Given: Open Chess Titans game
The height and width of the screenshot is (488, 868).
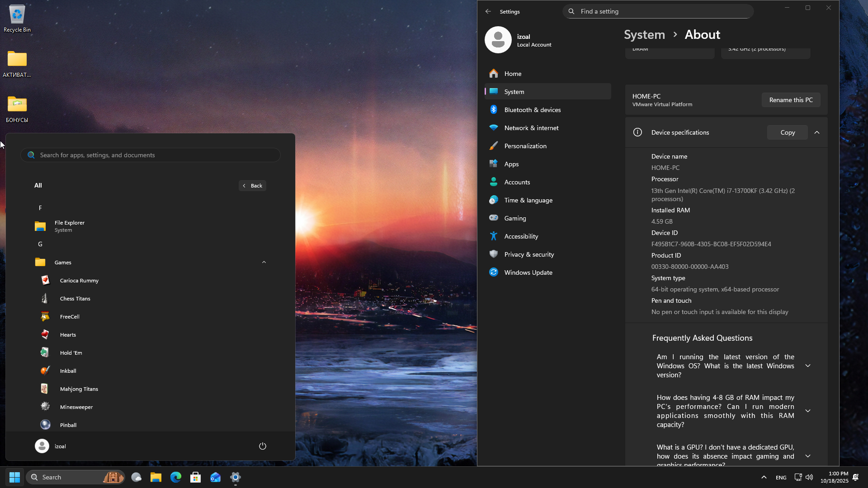Looking at the screenshot, I should click(x=75, y=299).
